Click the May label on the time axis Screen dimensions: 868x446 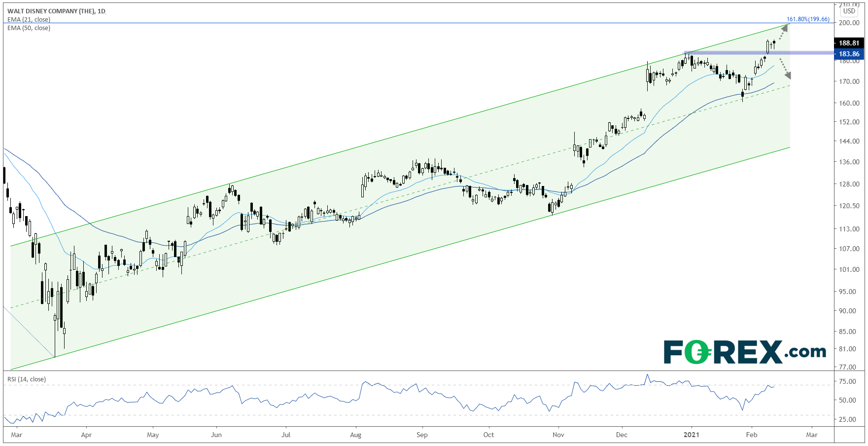click(153, 435)
